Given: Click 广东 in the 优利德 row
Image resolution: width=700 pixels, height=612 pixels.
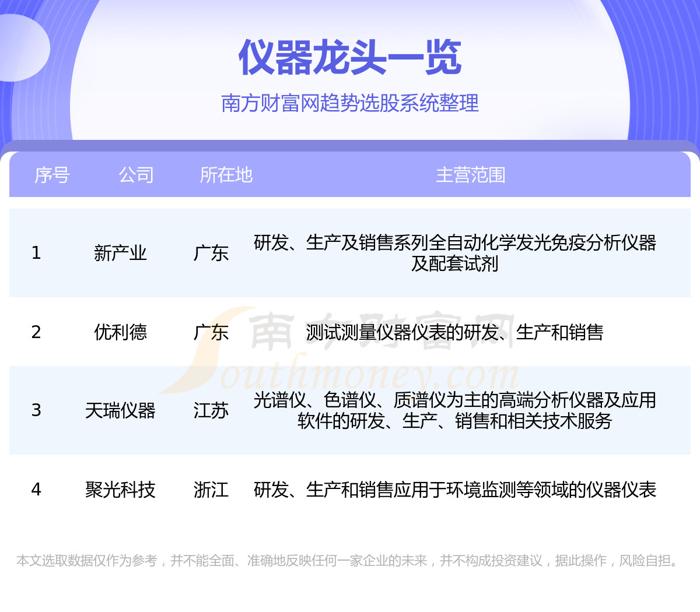Looking at the screenshot, I should (x=211, y=332).
